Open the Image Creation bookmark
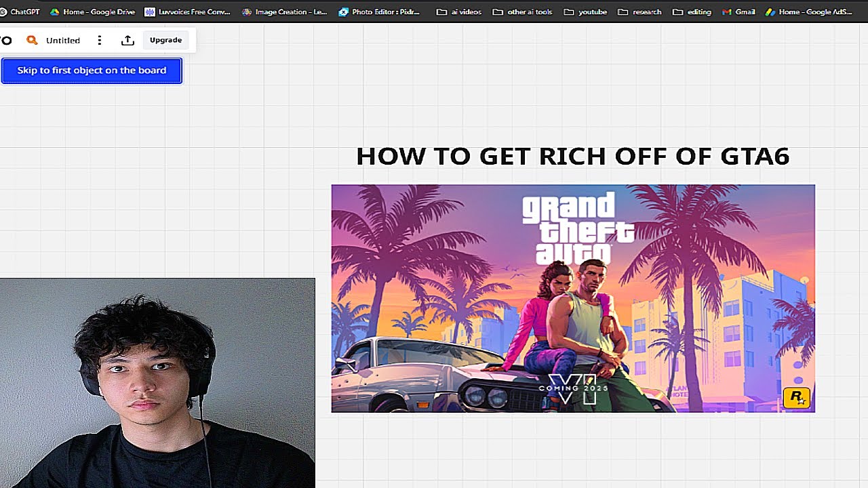 point(285,12)
